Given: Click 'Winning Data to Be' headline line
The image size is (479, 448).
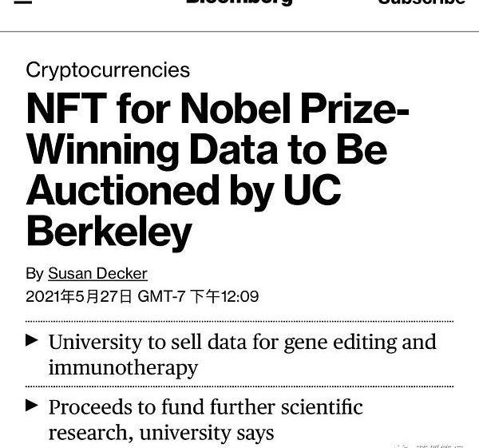Looking at the screenshot, I should click(206, 150).
